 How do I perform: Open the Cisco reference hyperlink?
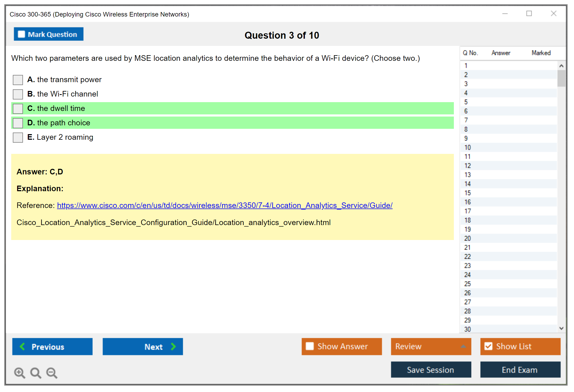point(225,205)
